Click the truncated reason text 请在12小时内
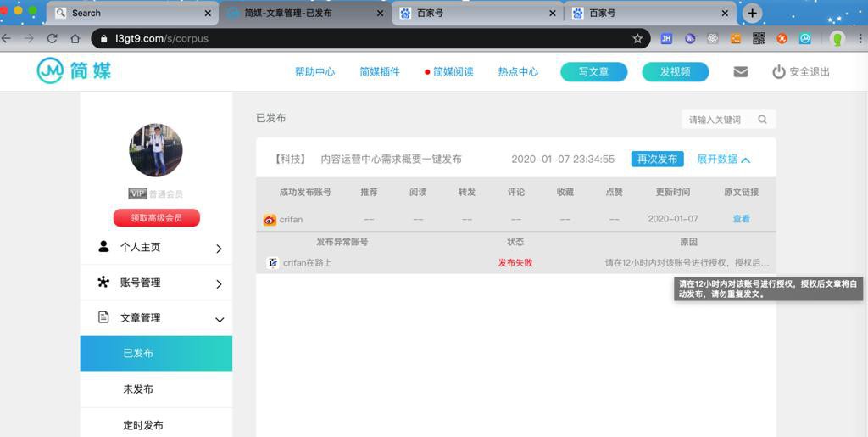Screen dimensions: 868x437 coord(687,262)
